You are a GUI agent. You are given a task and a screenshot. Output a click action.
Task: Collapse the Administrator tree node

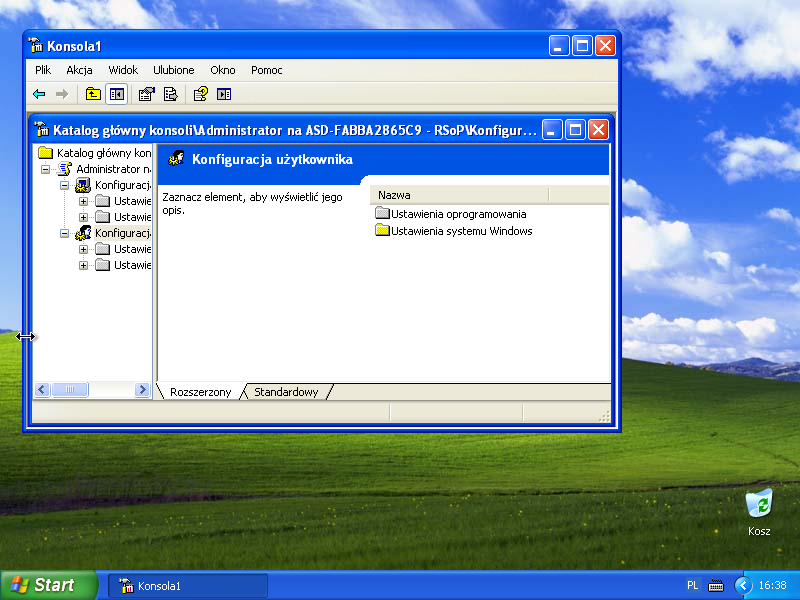pyautogui.click(x=46, y=170)
